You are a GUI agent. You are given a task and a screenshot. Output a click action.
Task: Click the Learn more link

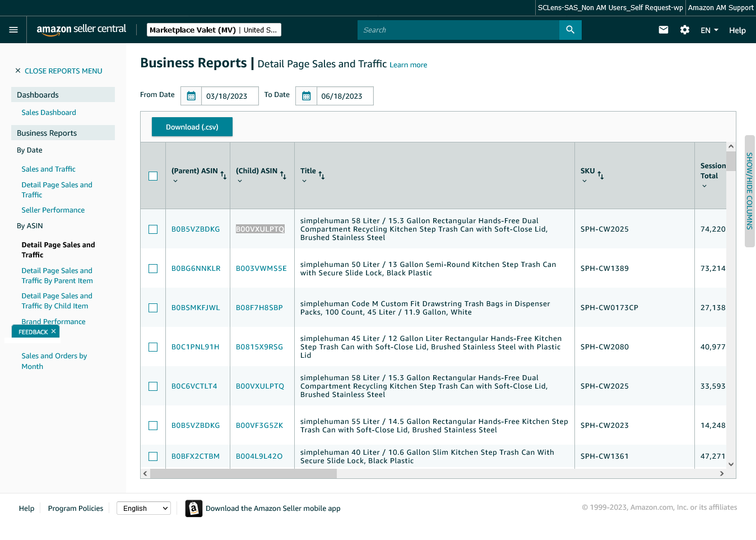pyautogui.click(x=409, y=65)
